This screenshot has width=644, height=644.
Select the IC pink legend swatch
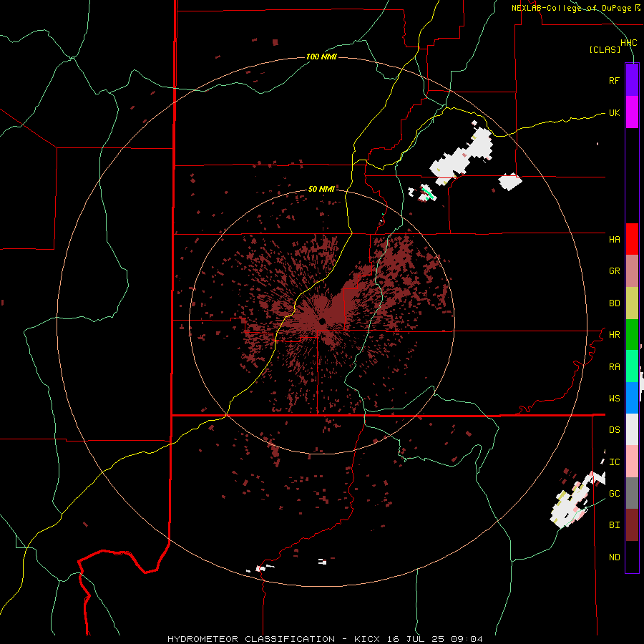[632, 462]
